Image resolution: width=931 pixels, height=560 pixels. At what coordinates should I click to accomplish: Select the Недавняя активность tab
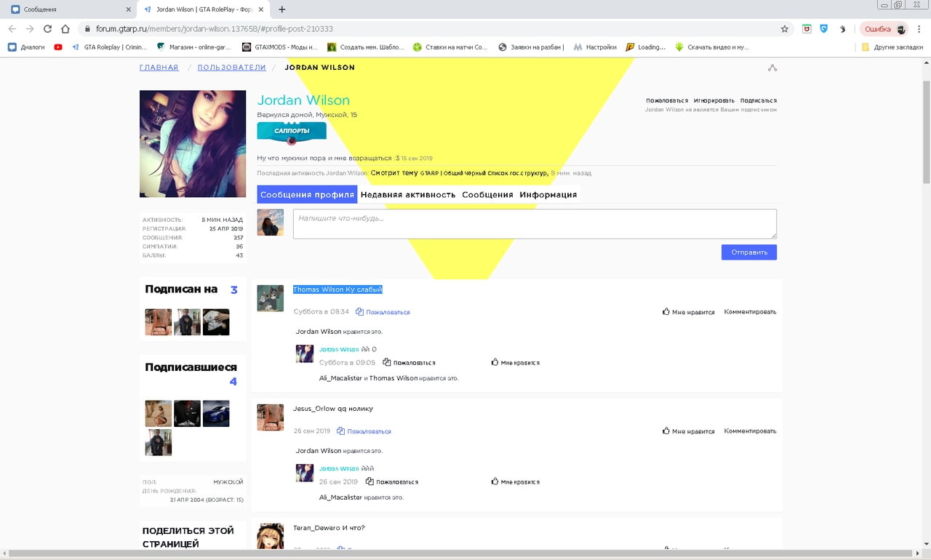(408, 195)
